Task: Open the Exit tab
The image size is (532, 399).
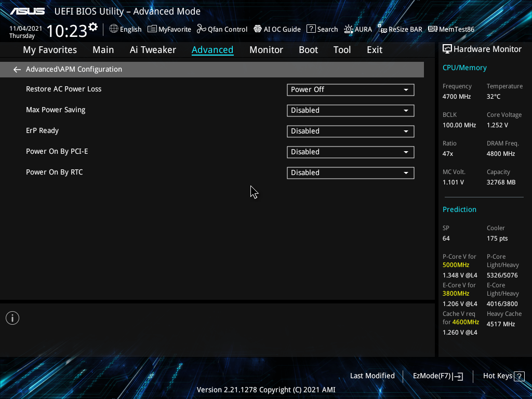Action: point(375,50)
